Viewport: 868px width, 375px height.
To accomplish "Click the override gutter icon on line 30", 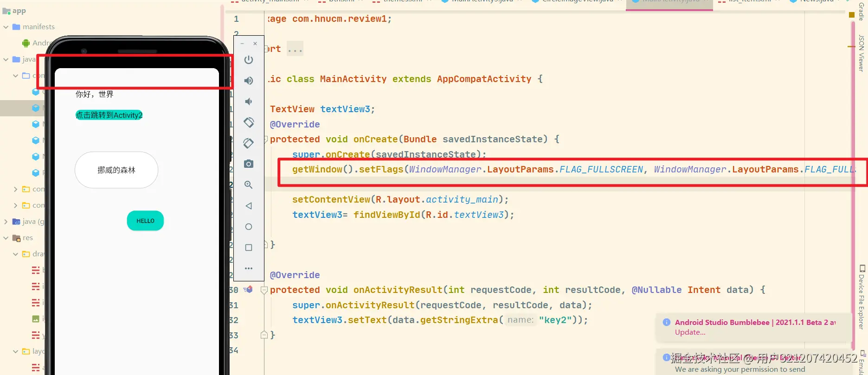I will click(248, 290).
